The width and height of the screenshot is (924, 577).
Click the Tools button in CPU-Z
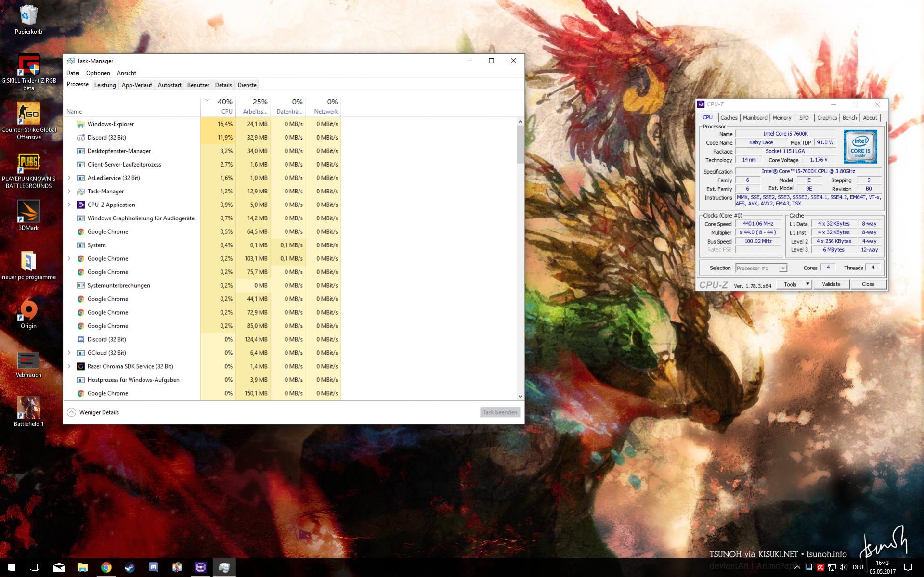click(790, 284)
